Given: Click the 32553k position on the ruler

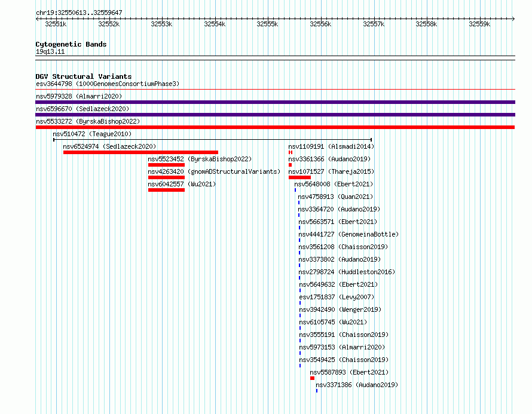Looking at the screenshot, I should click(x=161, y=24).
